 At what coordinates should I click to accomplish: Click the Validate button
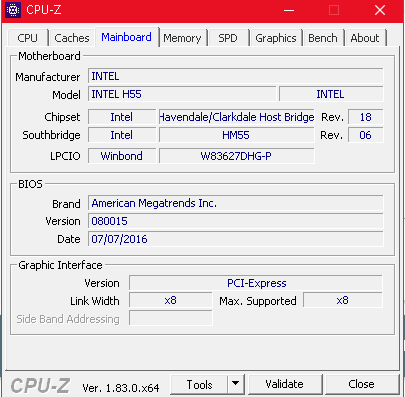(x=285, y=384)
